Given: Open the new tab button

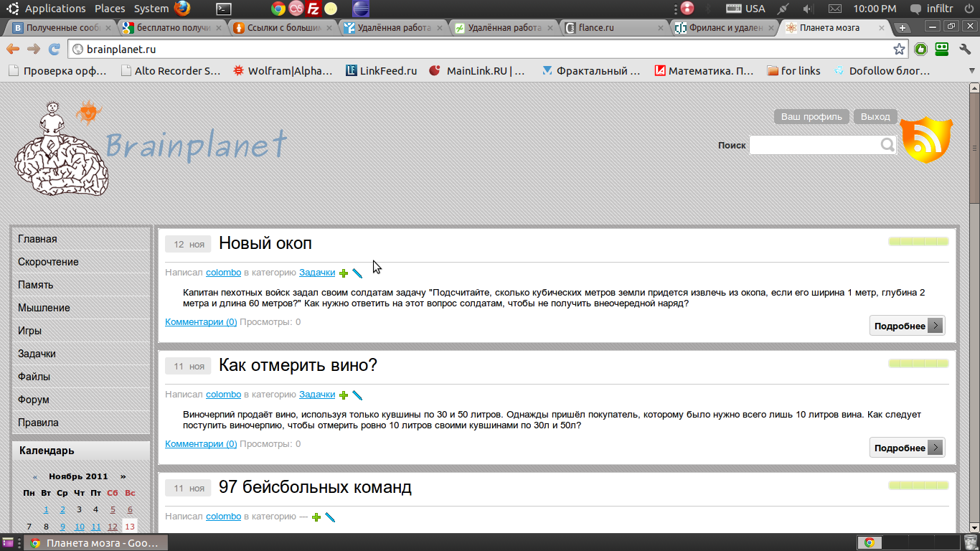Looking at the screenshot, I should coord(903,28).
